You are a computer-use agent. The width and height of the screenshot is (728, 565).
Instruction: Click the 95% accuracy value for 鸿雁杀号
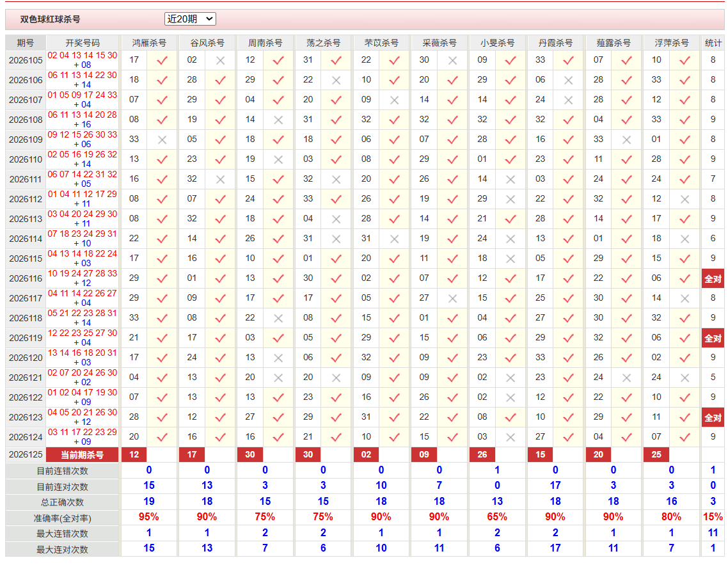(x=148, y=517)
